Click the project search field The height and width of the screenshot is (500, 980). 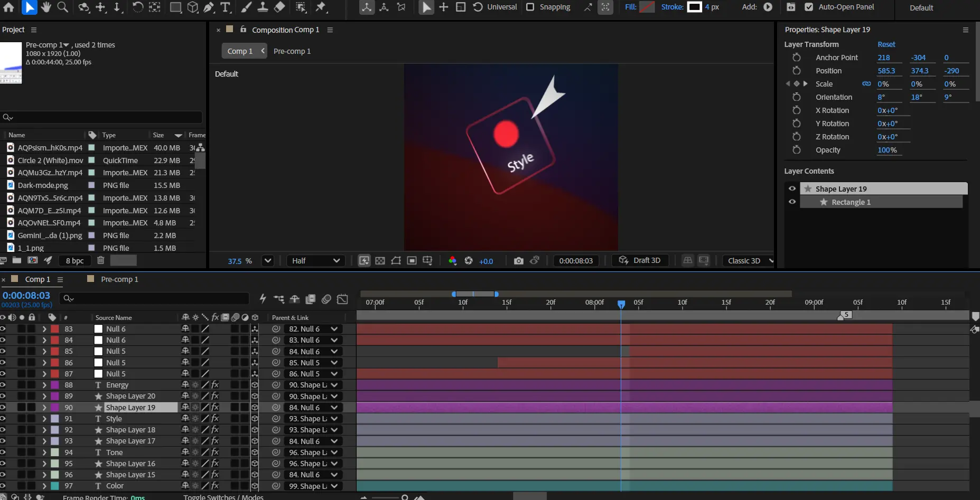(106, 117)
